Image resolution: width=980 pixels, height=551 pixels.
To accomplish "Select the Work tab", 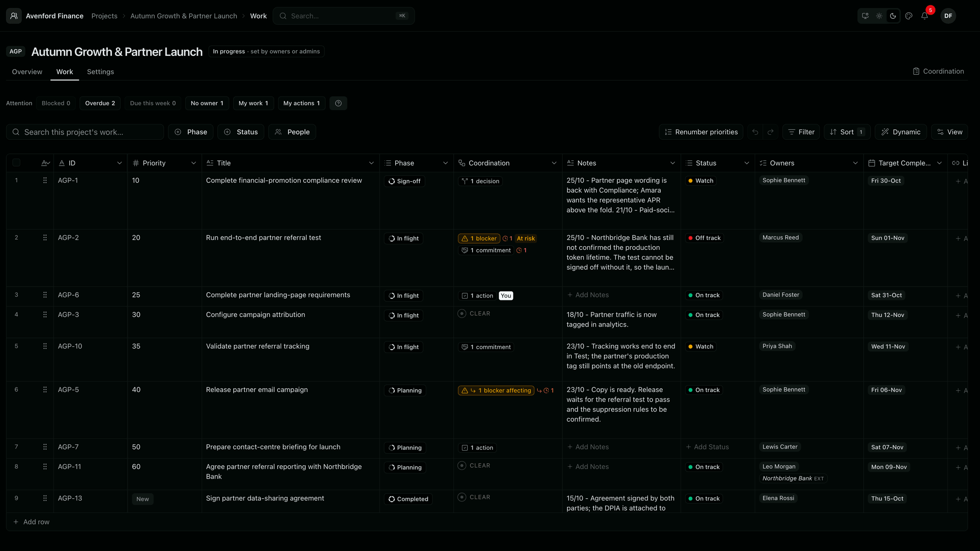I will (65, 72).
